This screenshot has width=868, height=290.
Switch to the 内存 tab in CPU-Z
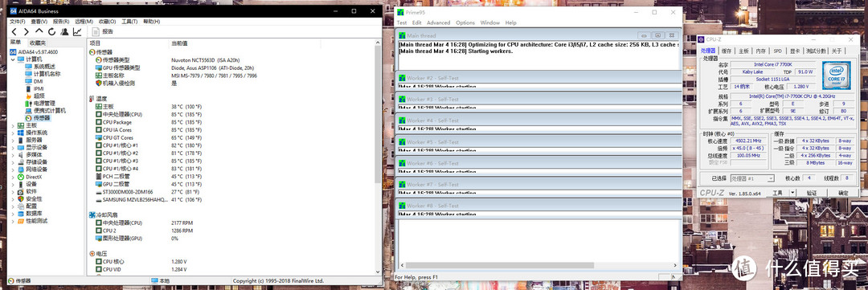pos(760,51)
